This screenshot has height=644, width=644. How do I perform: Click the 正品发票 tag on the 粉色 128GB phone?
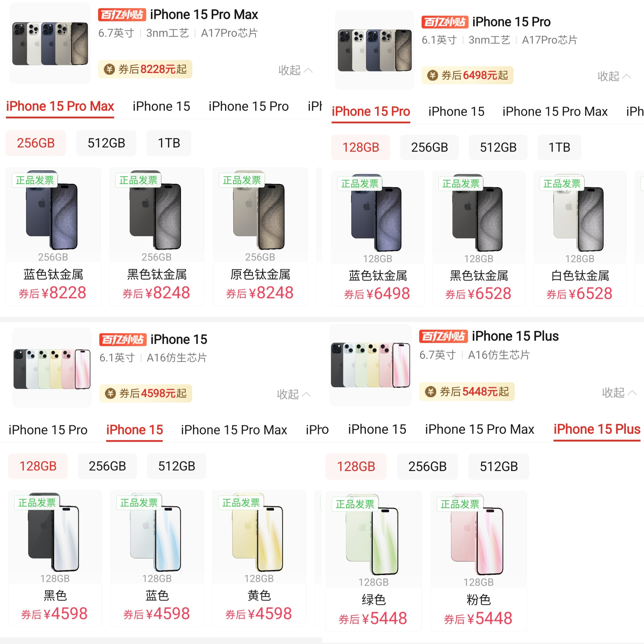pos(460,504)
